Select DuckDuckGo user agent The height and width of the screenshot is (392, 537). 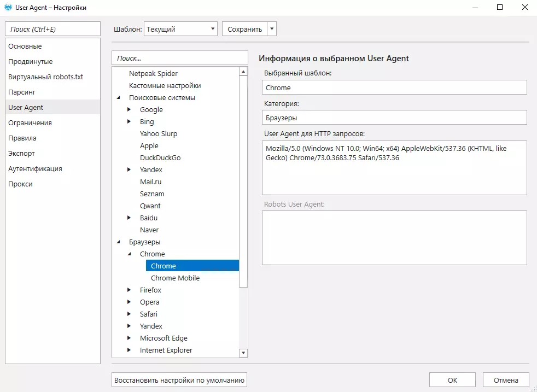[x=160, y=157]
